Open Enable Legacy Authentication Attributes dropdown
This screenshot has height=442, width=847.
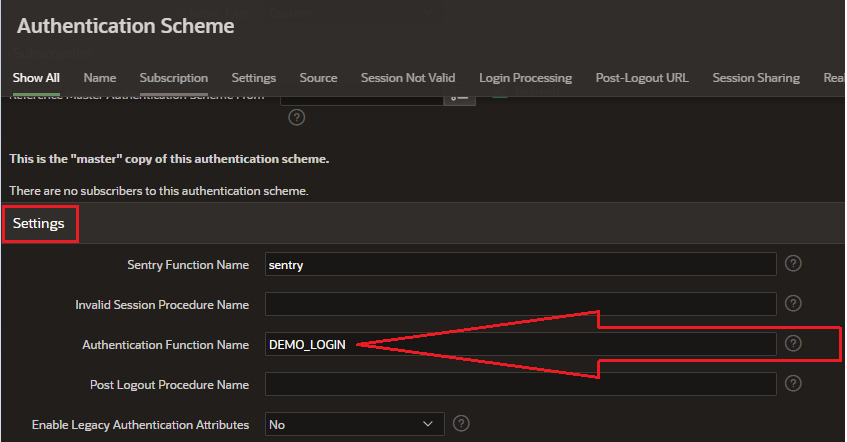[354, 424]
